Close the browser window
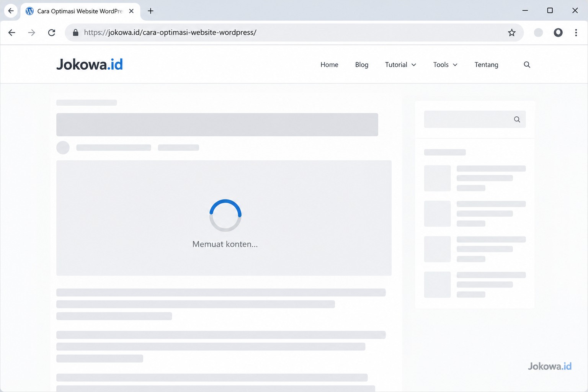This screenshot has width=588, height=392. 575,11
